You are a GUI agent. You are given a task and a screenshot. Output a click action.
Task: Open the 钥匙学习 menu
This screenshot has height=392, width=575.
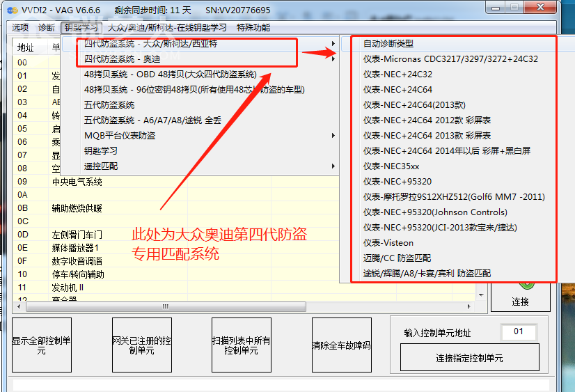point(81,27)
